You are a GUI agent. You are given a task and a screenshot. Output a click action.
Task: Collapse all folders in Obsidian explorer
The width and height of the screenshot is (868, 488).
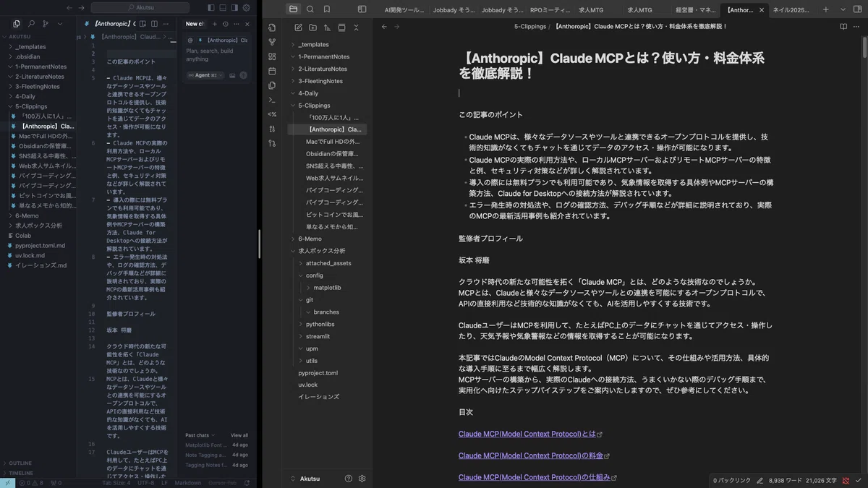356,27
